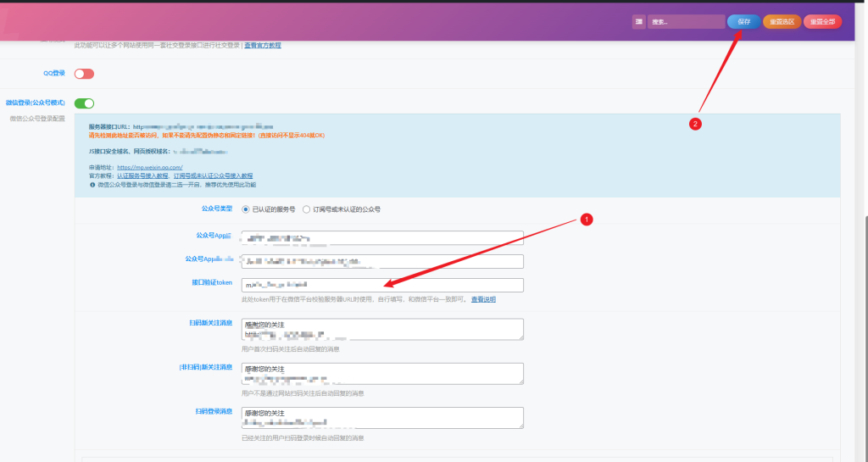Open the 查看官方教程 link
Viewport: 868px width, 462px height.
[x=263, y=45]
